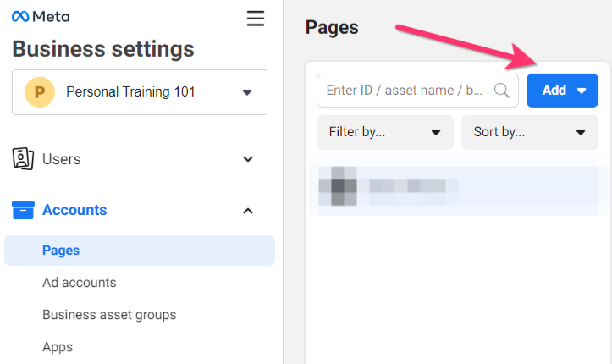Open Ad accounts in sidebar

[x=80, y=283]
